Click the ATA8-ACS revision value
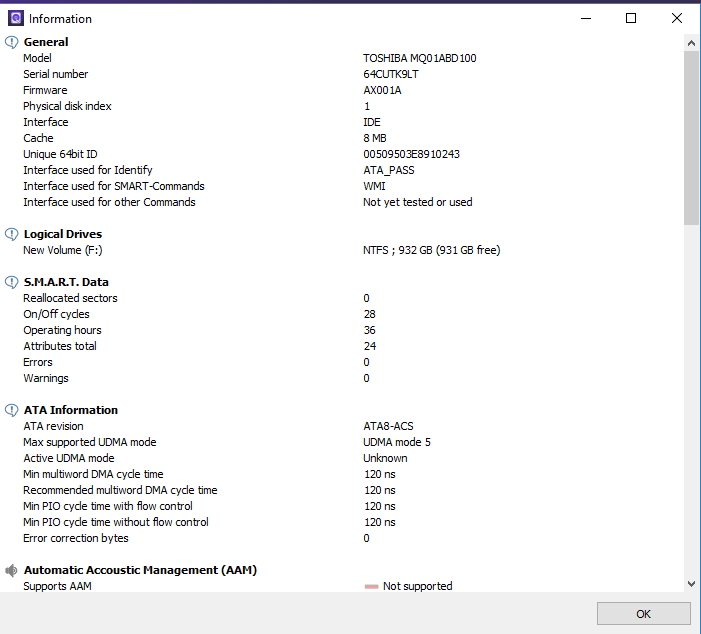Image resolution: width=701 pixels, height=634 pixels. point(388,426)
